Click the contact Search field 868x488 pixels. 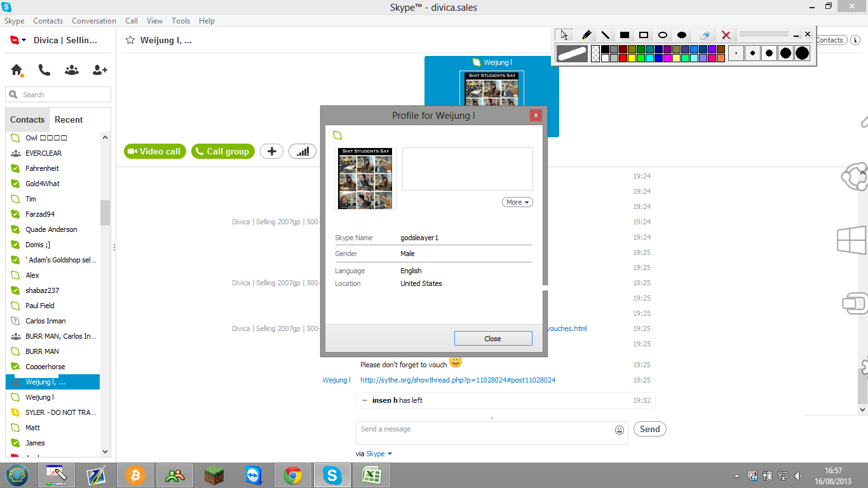(58, 95)
